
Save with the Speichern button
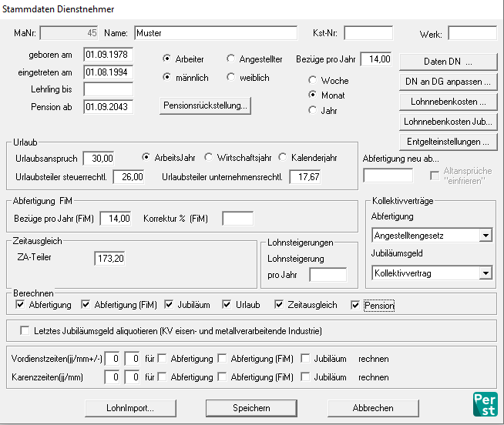coord(251,408)
